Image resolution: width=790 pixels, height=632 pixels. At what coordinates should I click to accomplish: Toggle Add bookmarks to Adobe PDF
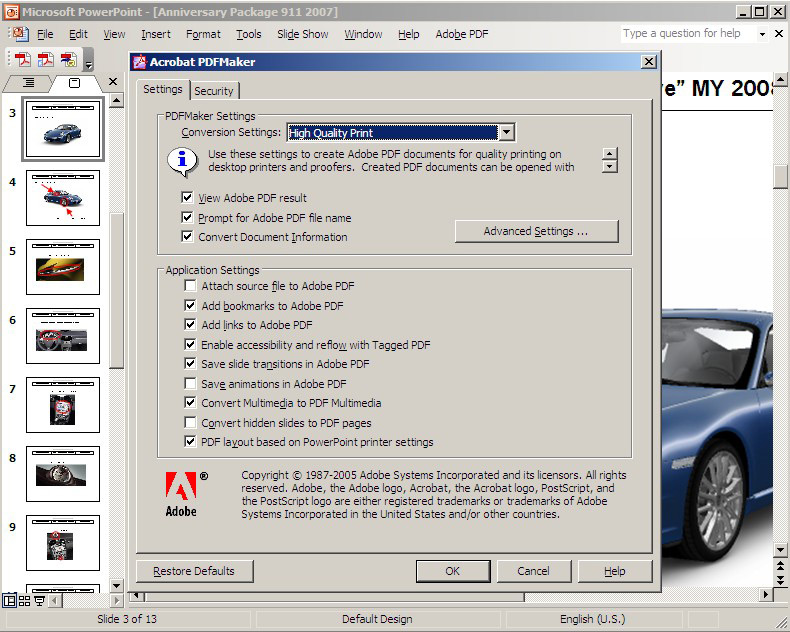coord(190,305)
